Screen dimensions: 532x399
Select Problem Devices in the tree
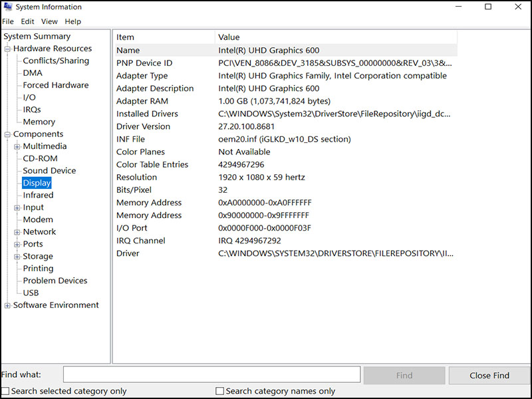(55, 281)
